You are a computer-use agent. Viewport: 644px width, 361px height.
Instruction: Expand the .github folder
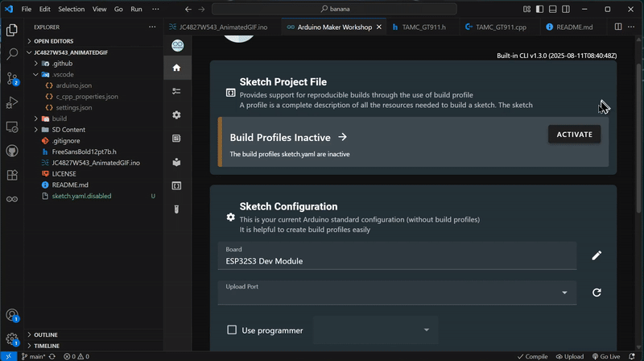click(62, 64)
